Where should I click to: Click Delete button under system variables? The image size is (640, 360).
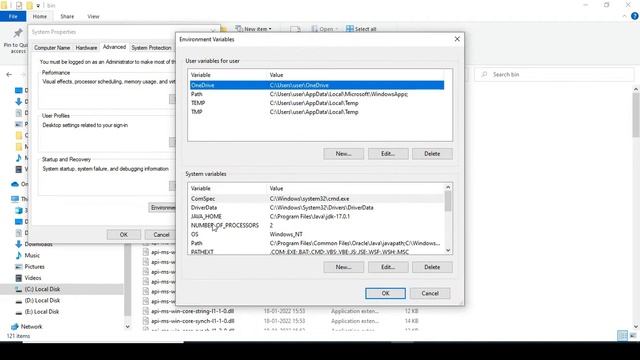[432, 267]
